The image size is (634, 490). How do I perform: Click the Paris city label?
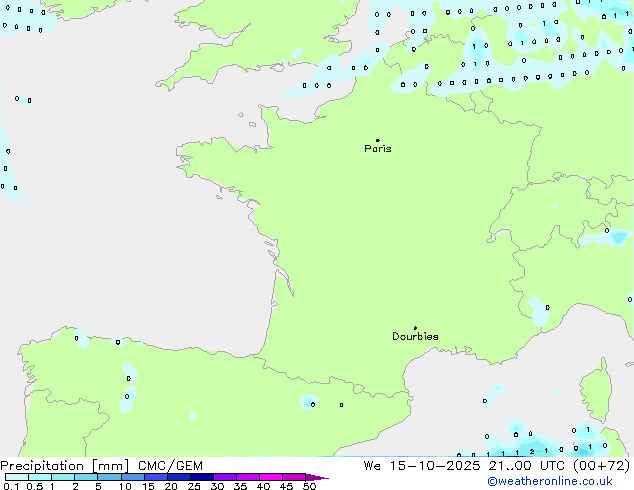point(378,149)
